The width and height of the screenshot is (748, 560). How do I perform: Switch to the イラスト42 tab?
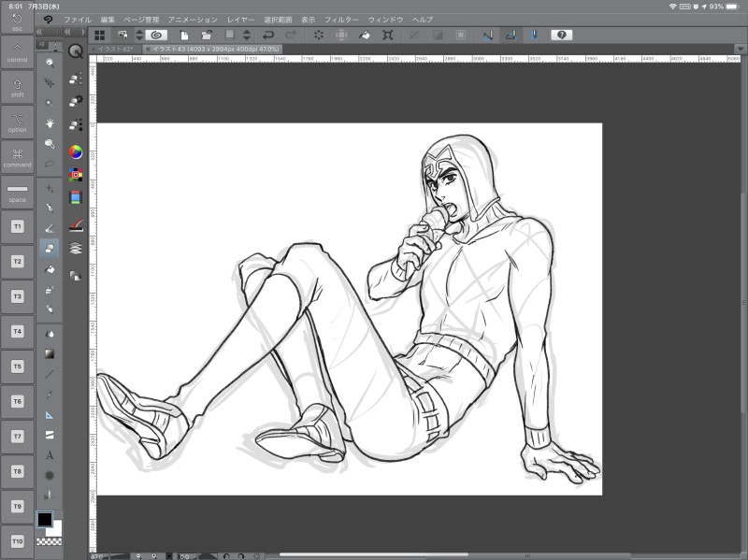pos(116,48)
